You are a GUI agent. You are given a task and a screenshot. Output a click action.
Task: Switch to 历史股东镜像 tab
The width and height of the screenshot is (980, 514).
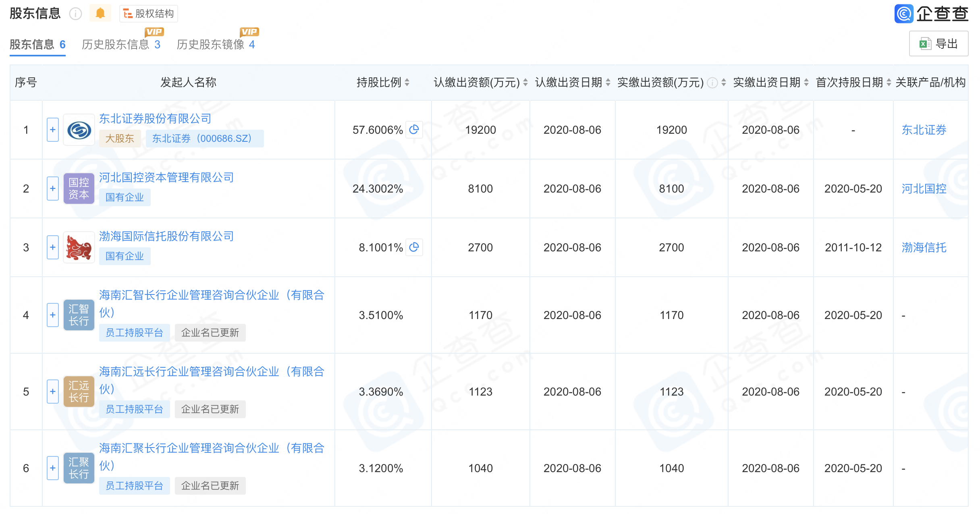click(x=216, y=44)
